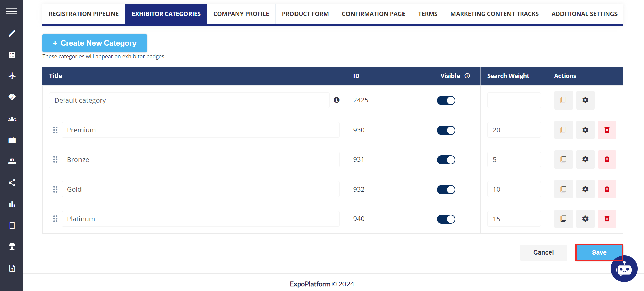Click the briefcase icon in the sidebar
The image size is (644, 291).
pyautogui.click(x=12, y=140)
